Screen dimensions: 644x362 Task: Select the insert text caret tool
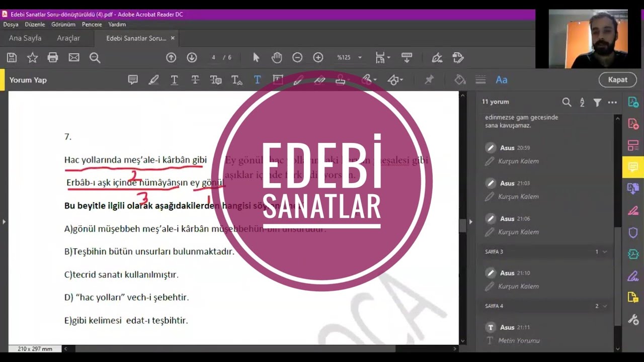[x=236, y=80]
